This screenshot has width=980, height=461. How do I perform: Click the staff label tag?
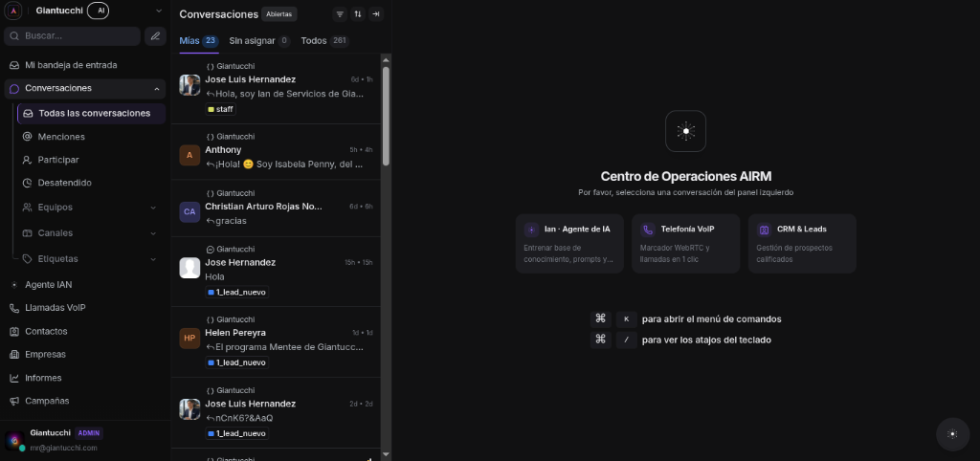point(221,109)
